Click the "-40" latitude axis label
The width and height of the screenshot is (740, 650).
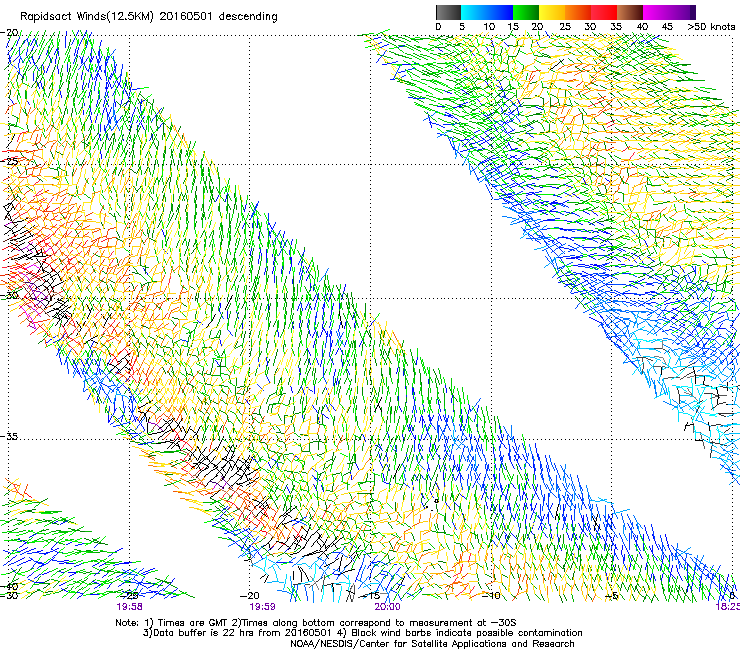pos(9,586)
